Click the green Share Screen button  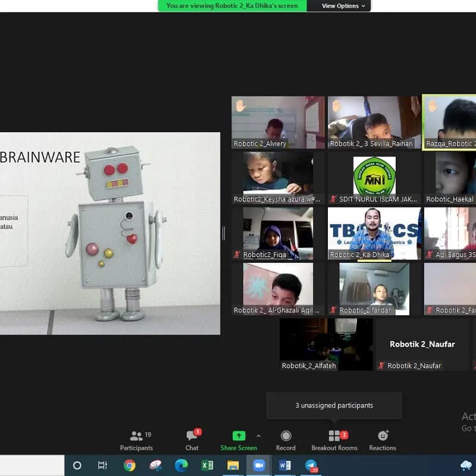(239, 441)
